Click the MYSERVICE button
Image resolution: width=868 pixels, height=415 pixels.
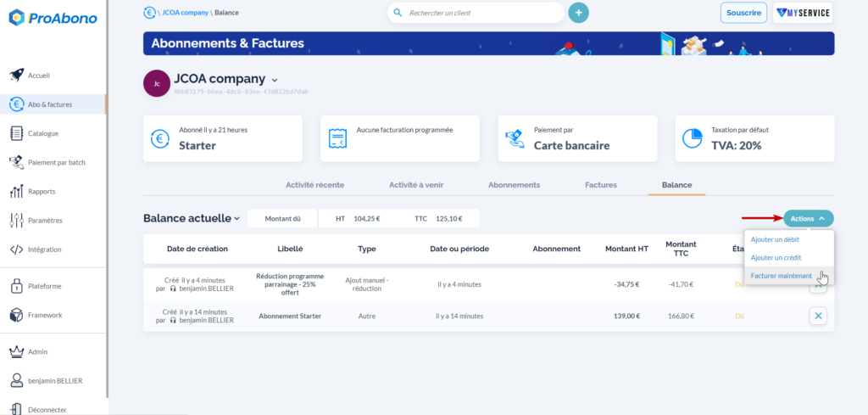804,13
